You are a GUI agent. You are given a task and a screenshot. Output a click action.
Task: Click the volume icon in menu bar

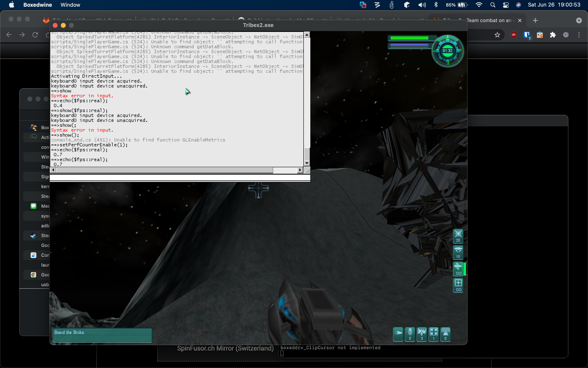[422, 5]
